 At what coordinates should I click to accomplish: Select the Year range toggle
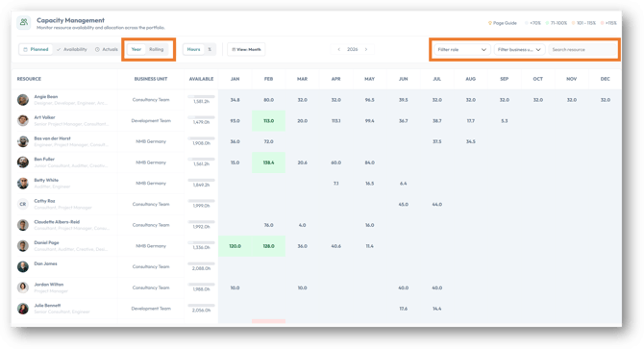click(136, 49)
